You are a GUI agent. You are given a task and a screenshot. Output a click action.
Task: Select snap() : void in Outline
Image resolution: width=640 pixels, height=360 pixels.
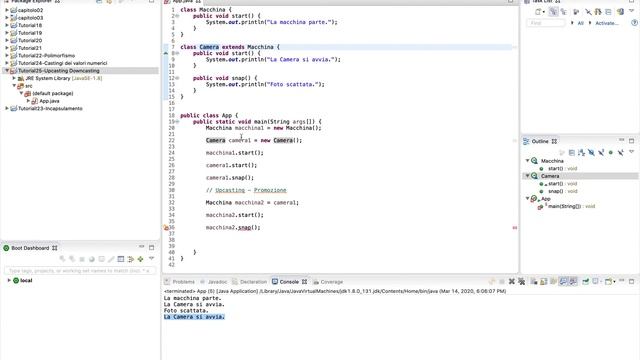562,191
